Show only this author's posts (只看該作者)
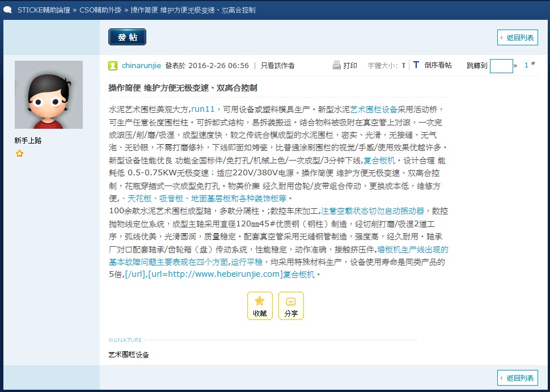This screenshot has width=550, height=392. pyautogui.click(x=277, y=66)
